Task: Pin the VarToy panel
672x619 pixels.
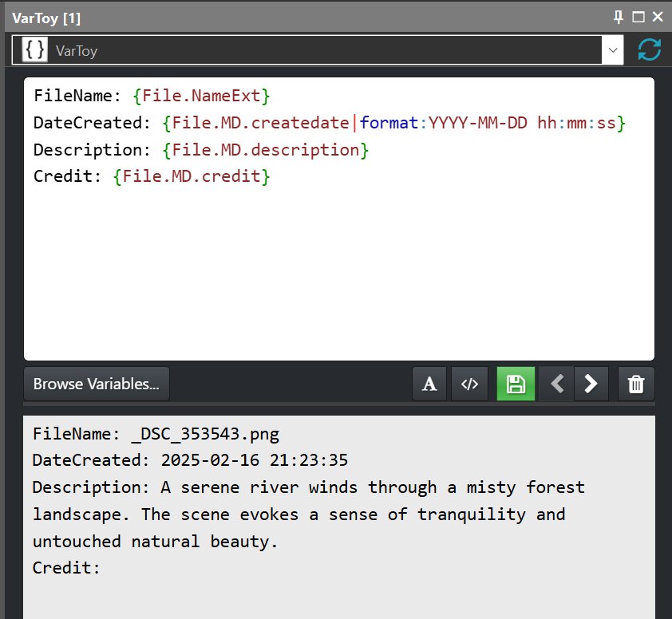Action: [x=618, y=17]
